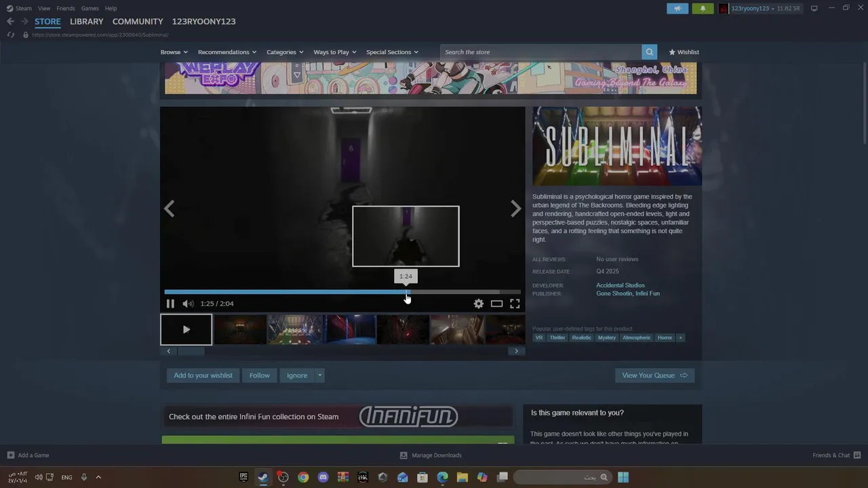Click Add a Game plus icon

[x=10, y=455]
